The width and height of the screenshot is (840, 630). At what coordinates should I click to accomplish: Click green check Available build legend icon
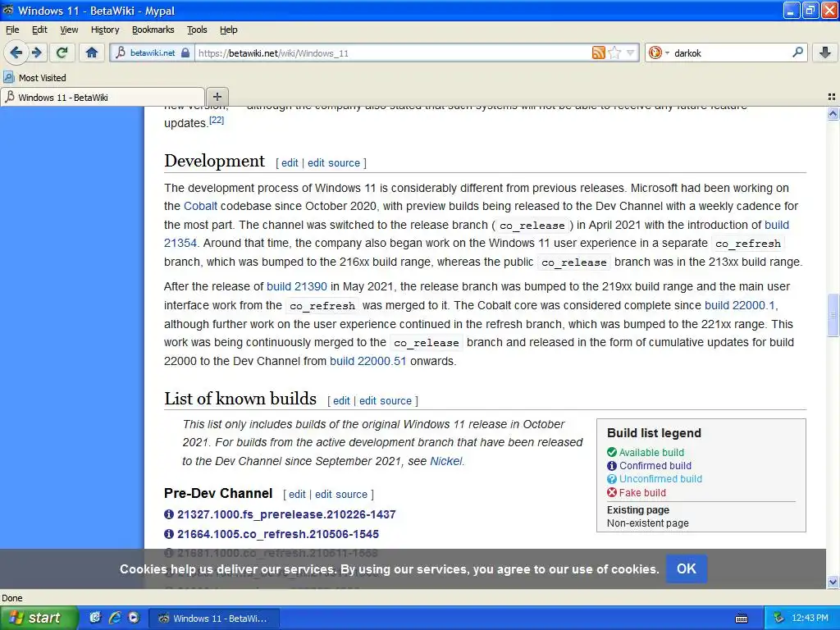pos(612,452)
